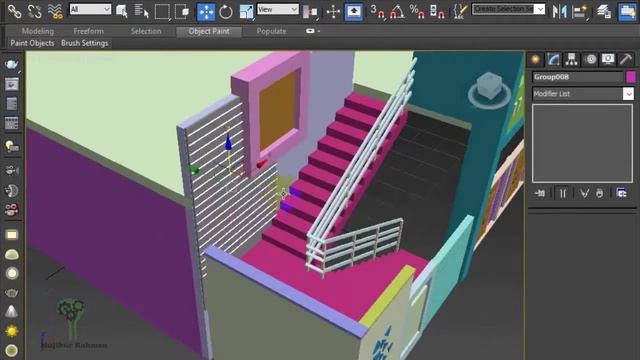
Task: Click the Group008 object name field
Action: (578, 77)
